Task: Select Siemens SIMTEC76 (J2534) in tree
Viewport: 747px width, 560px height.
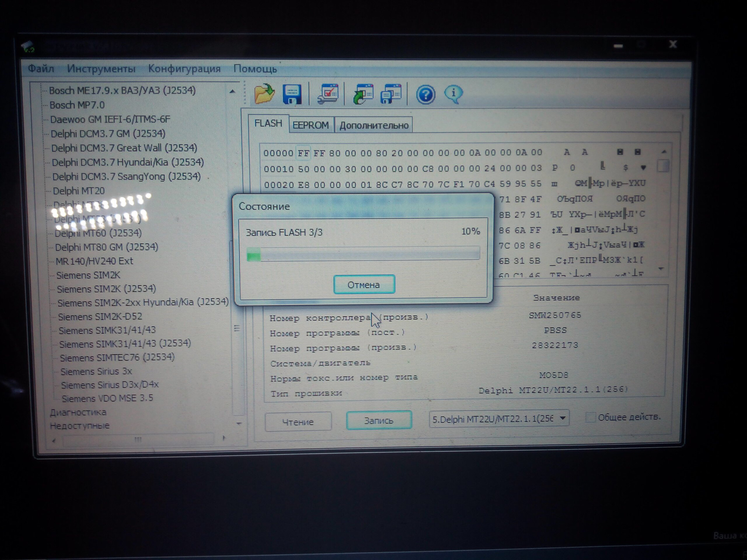Action: pyautogui.click(x=117, y=357)
